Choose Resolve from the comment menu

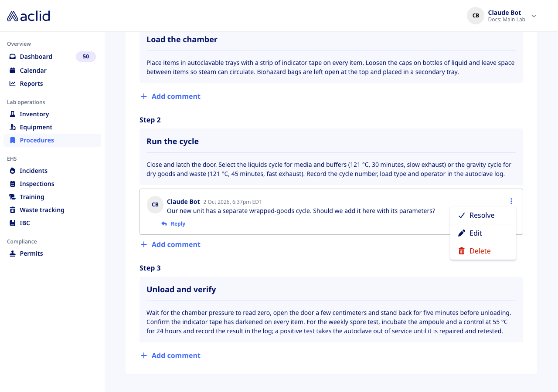(x=483, y=215)
